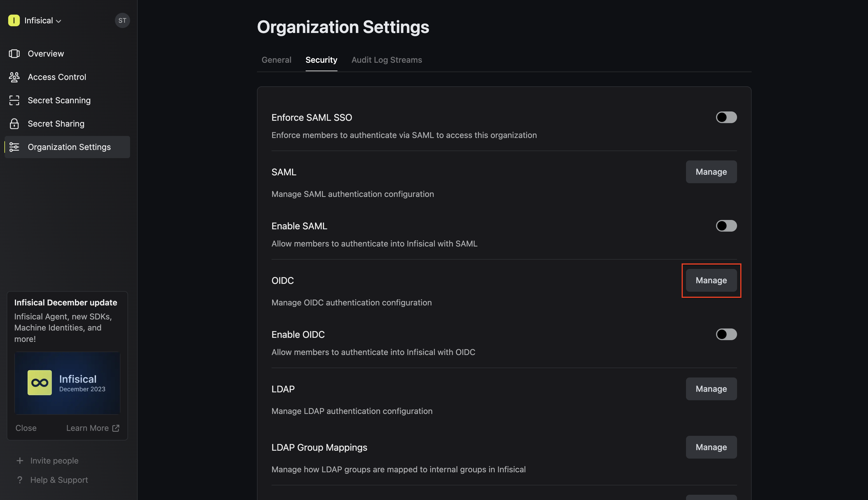Go to Overview page
Viewport: 868px width, 500px height.
click(x=67, y=54)
